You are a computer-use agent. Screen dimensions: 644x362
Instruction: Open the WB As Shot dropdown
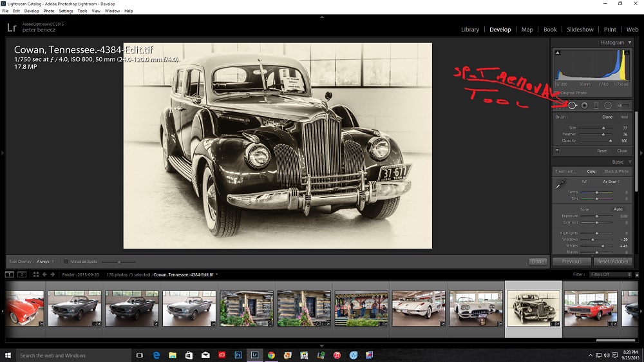[611, 182]
